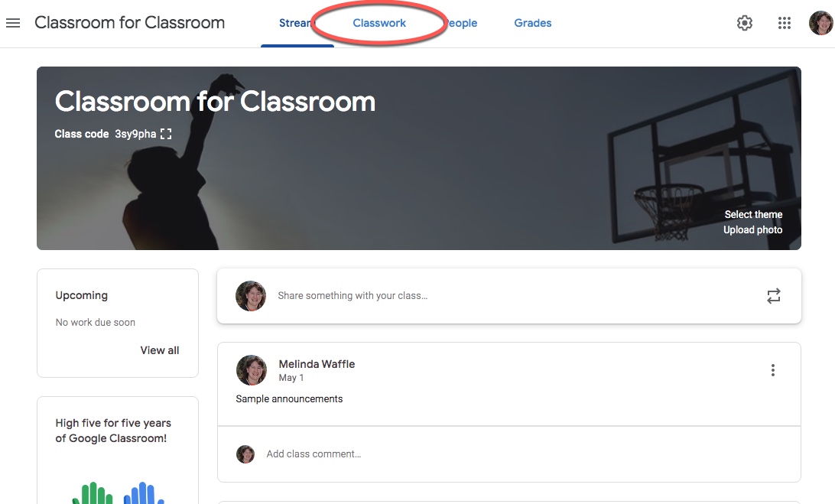Click the Melinda Waffle name
Image resolution: width=835 pixels, height=504 pixels.
pyautogui.click(x=317, y=364)
